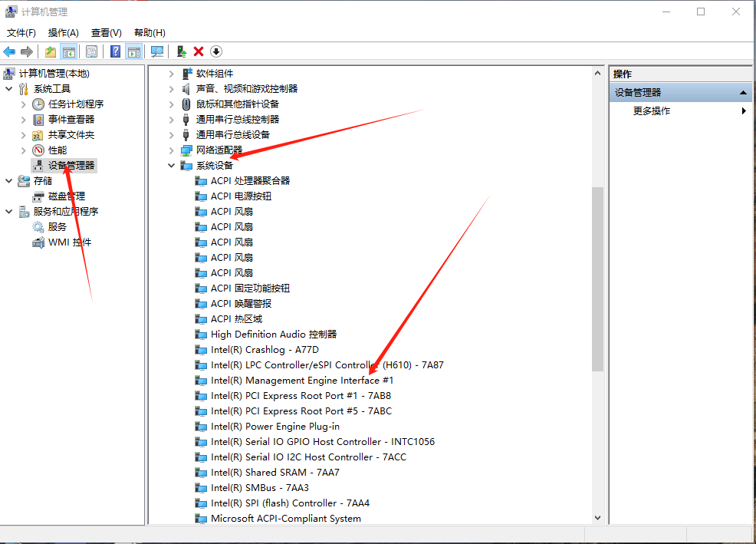Click the Task Scheduler clock icon
The image size is (756, 544).
[38, 104]
